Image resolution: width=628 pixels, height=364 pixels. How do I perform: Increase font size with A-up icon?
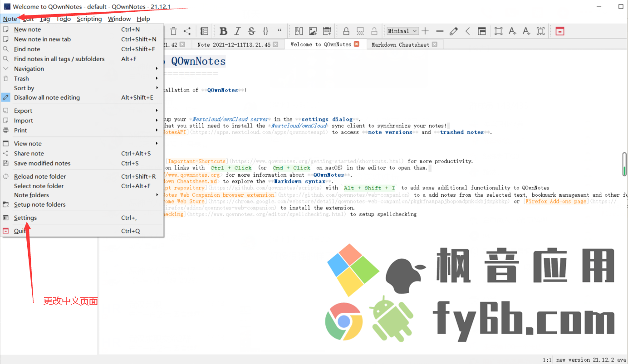click(512, 31)
